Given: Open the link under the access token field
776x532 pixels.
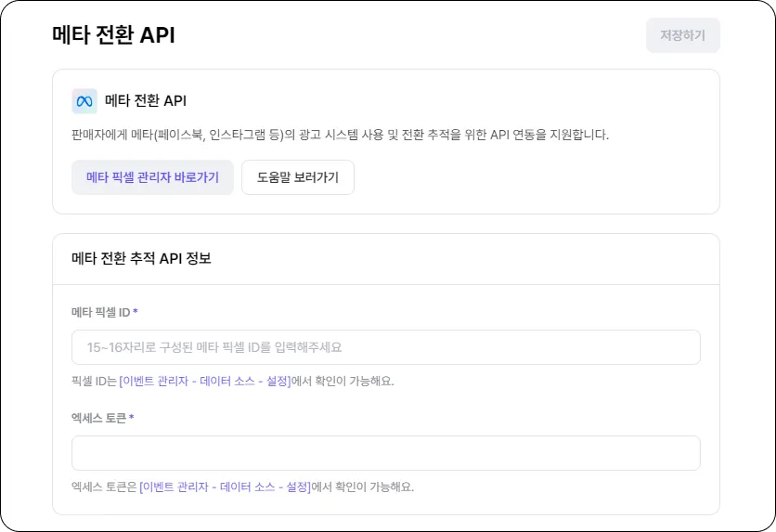Looking at the screenshot, I should pyautogui.click(x=226, y=487).
